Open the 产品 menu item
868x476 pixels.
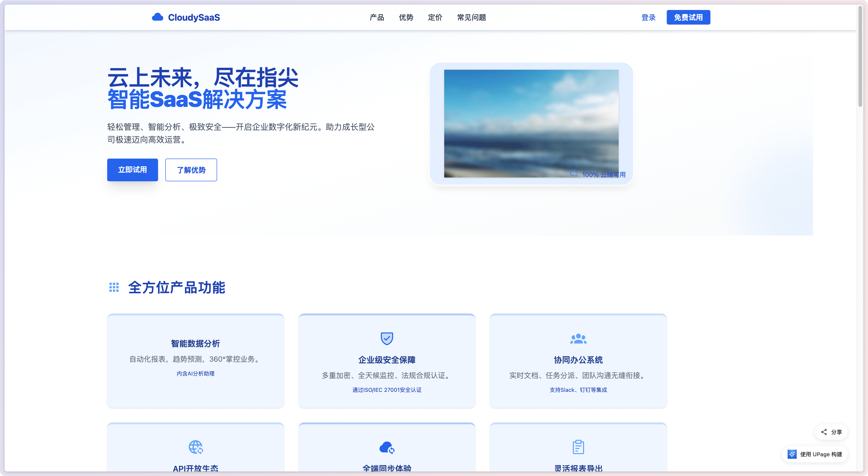point(376,17)
